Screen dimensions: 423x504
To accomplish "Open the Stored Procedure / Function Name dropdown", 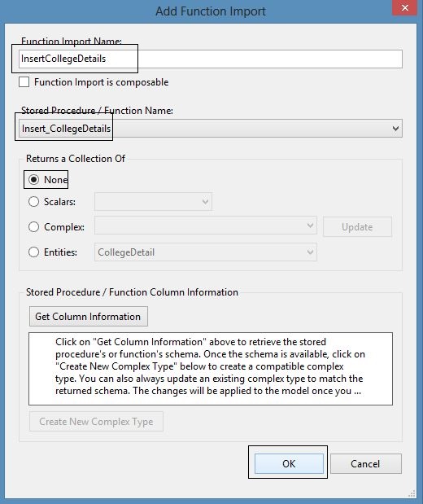I will pyautogui.click(x=211, y=129).
